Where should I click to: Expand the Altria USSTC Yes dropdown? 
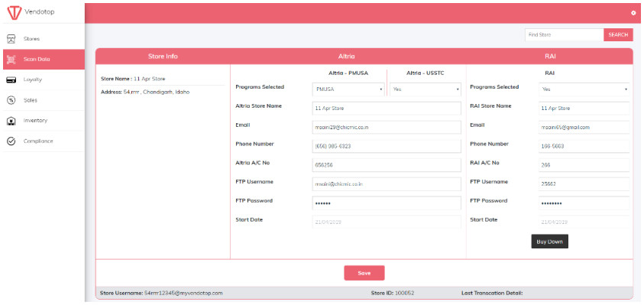[x=425, y=89]
